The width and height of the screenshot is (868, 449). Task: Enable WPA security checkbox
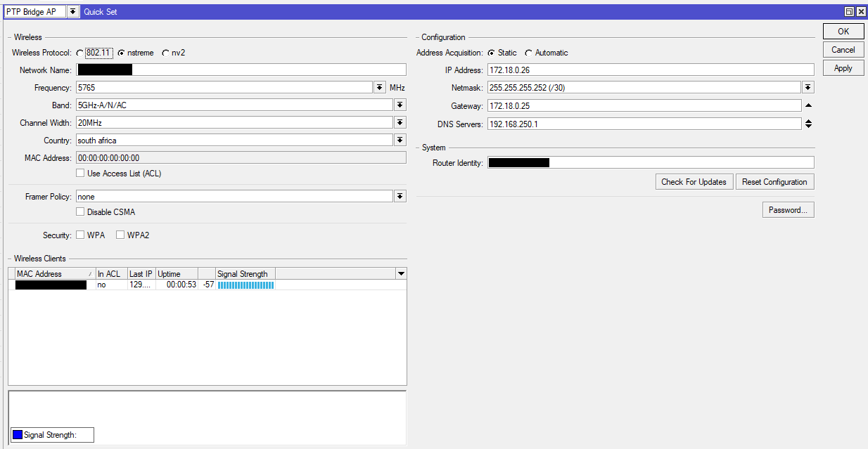[80, 235]
